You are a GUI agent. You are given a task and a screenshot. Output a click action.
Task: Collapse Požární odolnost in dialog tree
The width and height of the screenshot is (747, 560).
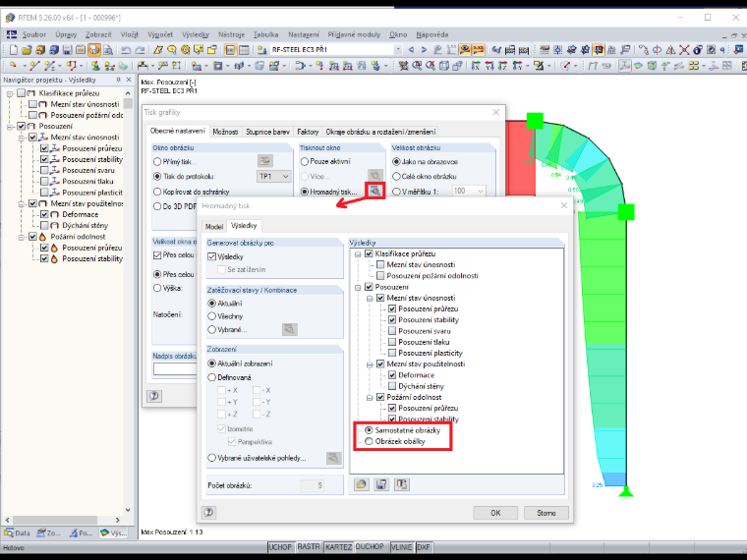point(370,397)
